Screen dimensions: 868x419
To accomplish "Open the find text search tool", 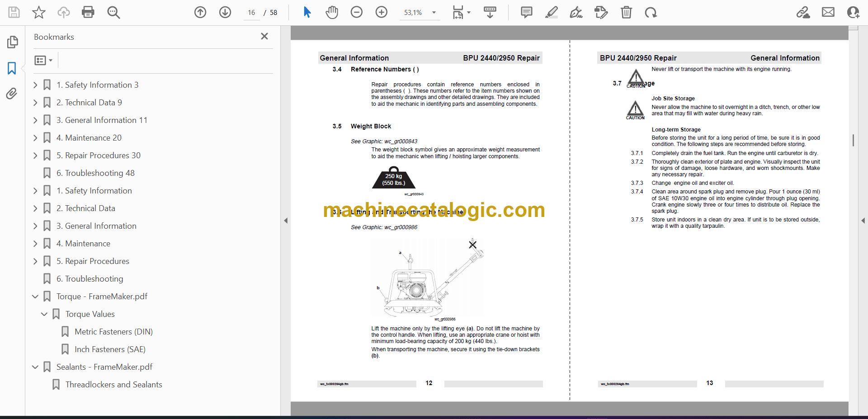I will coord(113,12).
